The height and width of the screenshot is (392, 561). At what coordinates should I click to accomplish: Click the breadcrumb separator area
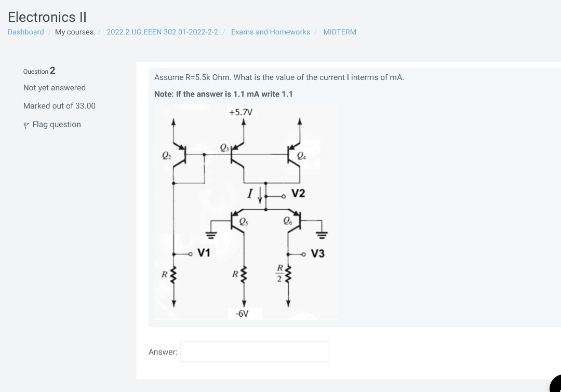coord(49,32)
